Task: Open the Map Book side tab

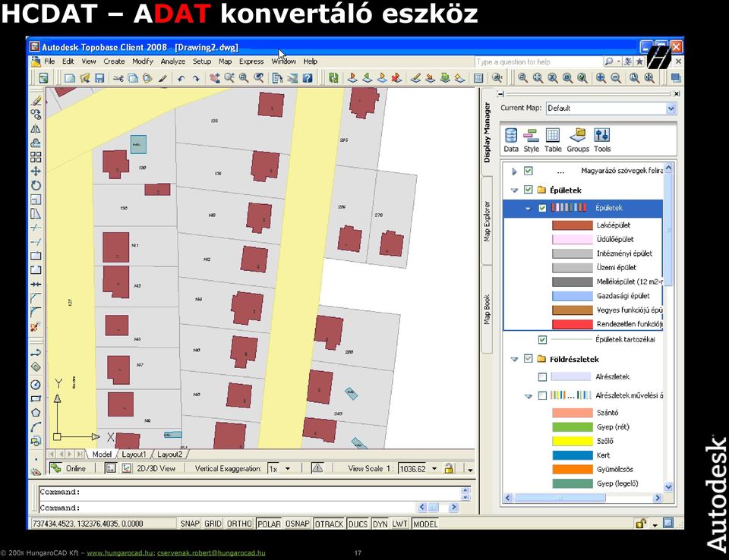Action: [x=487, y=310]
